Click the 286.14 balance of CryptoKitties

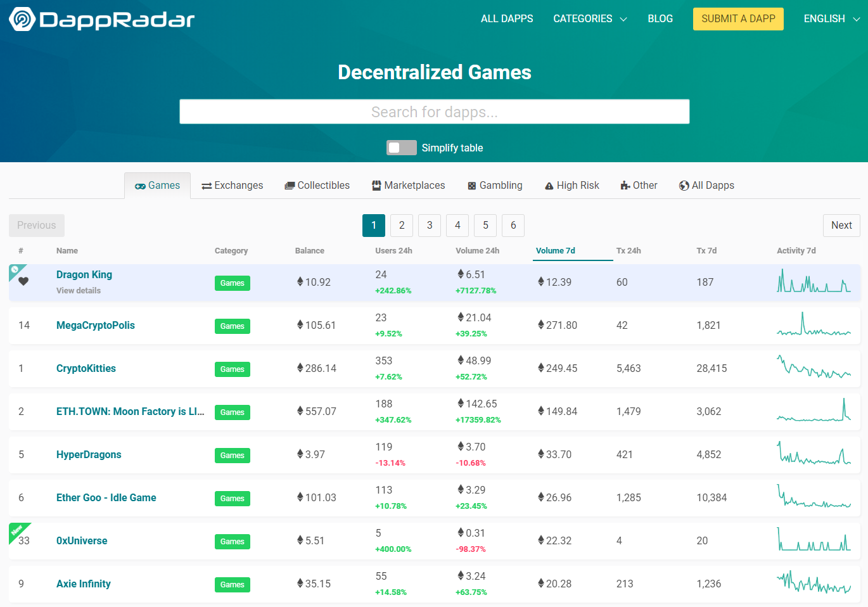click(x=317, y=368)
